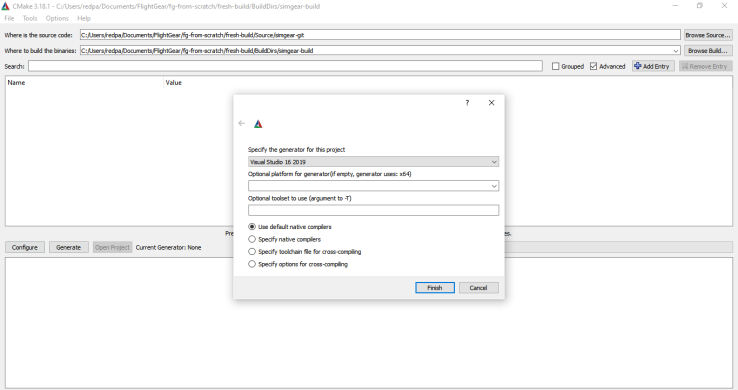Click CMake app icon in title bar
This screenshot has height=390, width=738.
click(x=5, y=7)
